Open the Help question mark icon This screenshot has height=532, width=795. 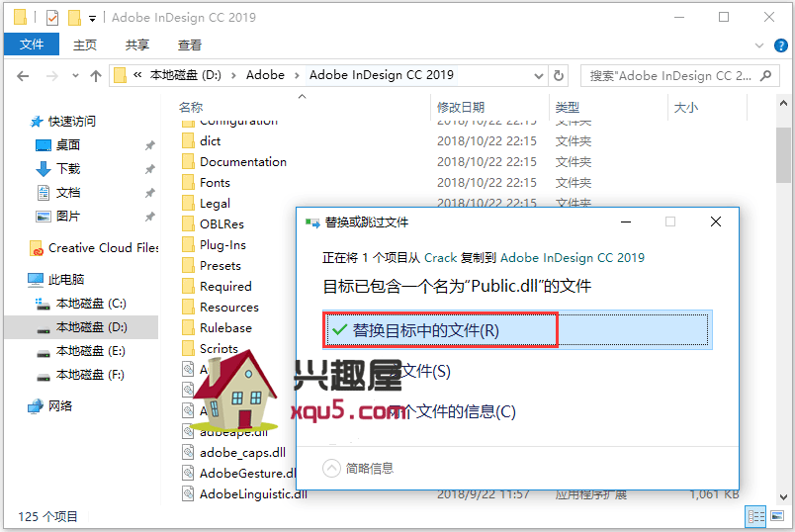(781, 45)
